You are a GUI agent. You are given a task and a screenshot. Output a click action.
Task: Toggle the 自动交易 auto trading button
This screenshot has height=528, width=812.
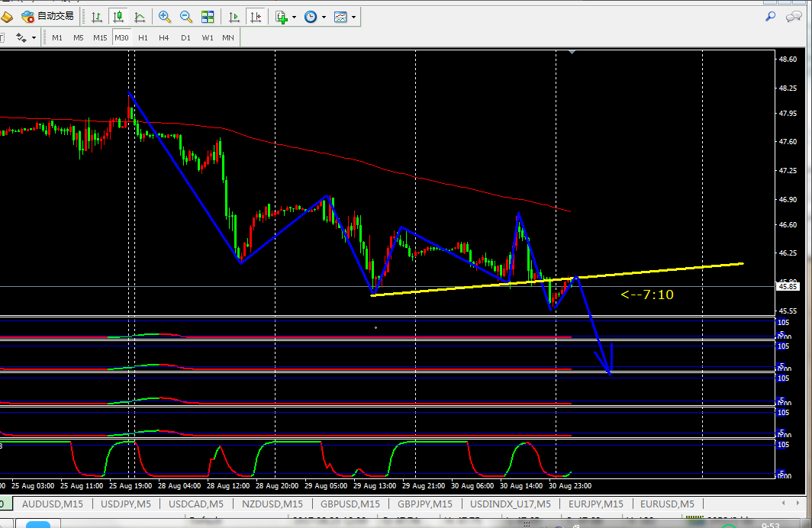48,17
